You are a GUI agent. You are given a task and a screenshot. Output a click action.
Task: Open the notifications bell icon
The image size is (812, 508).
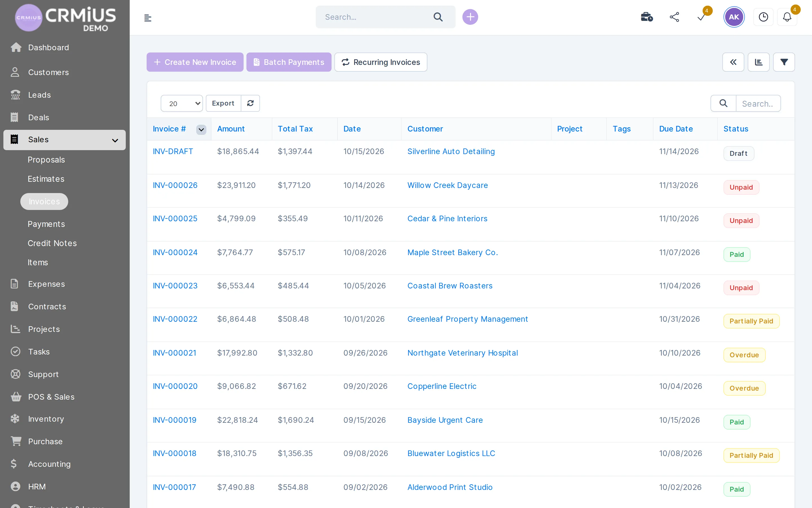coord(787,17)
